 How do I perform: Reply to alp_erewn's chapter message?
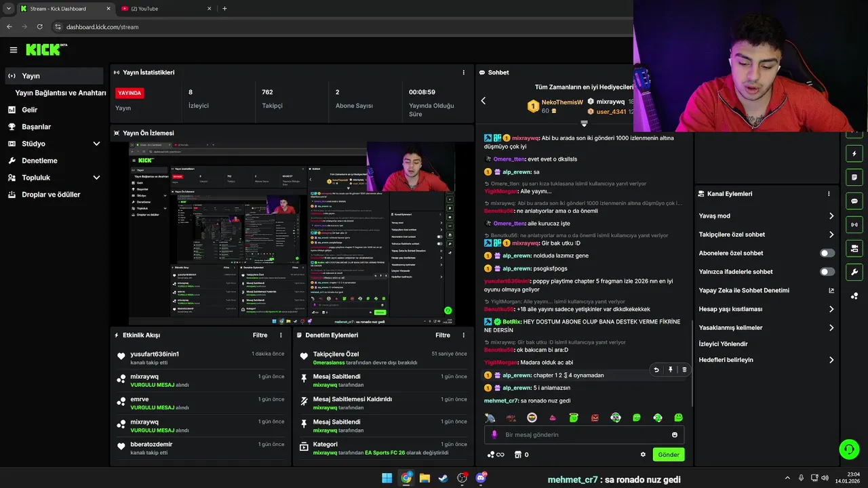click(656, 369)
